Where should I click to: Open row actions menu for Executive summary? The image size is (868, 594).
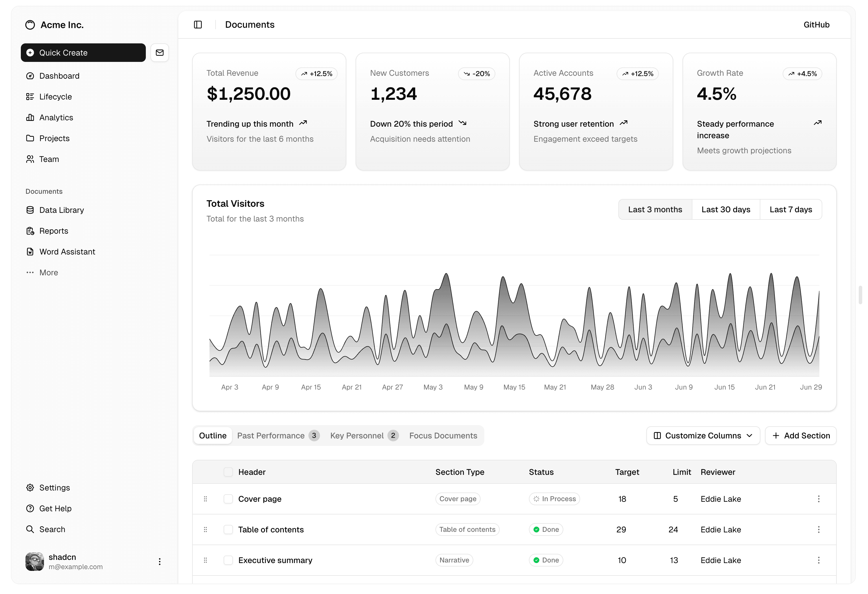pos(819,560)
